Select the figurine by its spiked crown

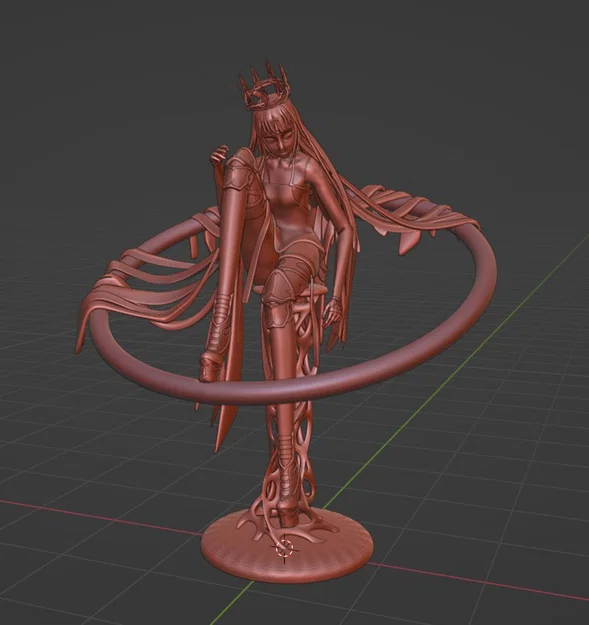coord(265,86)
